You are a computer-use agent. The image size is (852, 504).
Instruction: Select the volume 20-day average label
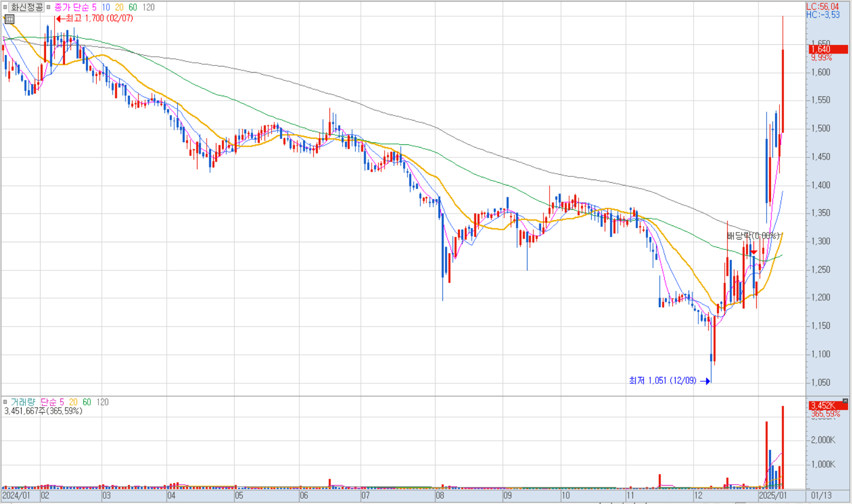click(x=73, y=402)
